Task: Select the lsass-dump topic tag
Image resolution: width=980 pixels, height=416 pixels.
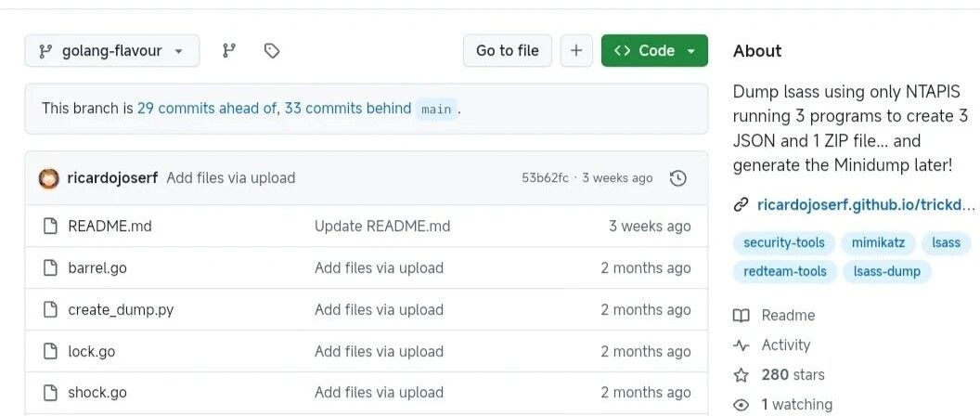Action: click(887, 271)
